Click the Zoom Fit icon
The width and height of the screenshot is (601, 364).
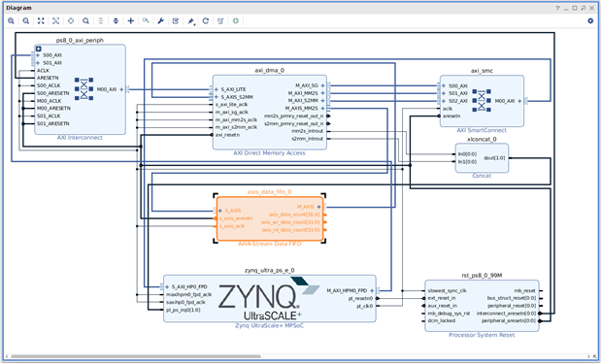tap(41, 21)
